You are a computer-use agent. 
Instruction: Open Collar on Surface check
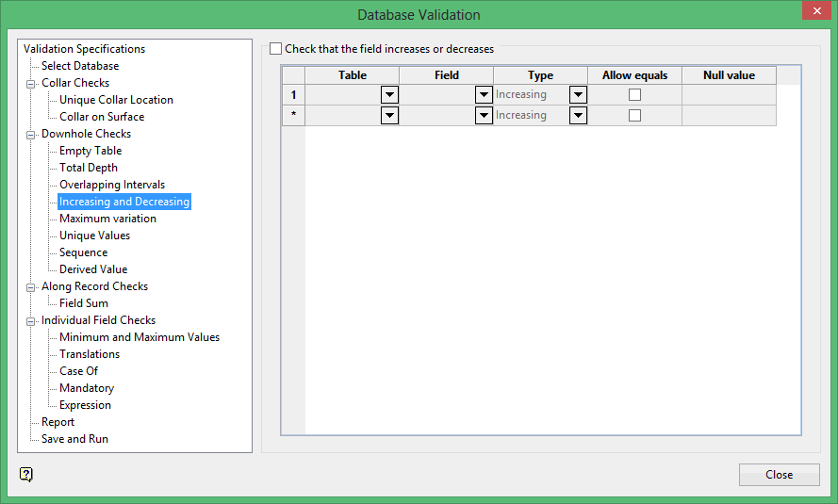click(x=102, y=117)
